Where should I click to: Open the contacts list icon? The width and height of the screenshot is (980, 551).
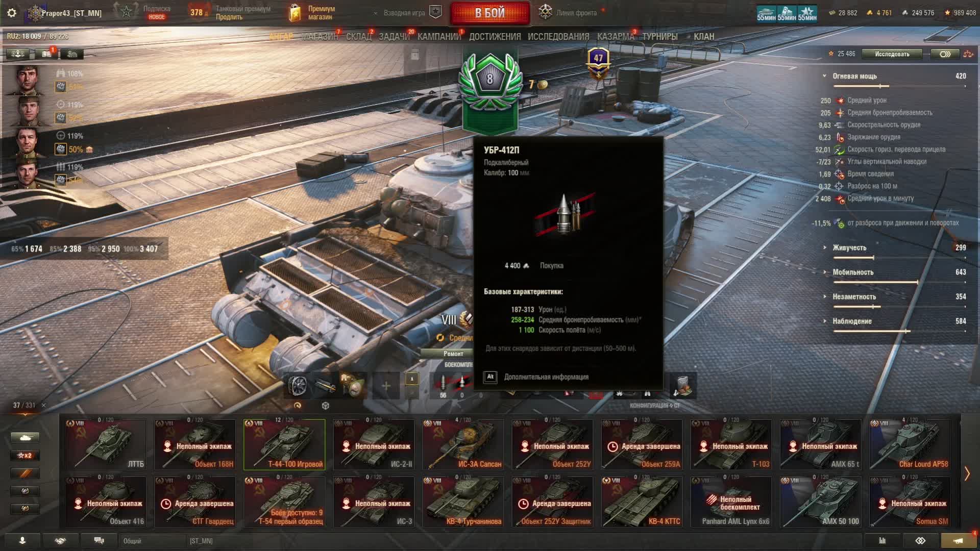[22, 541]
